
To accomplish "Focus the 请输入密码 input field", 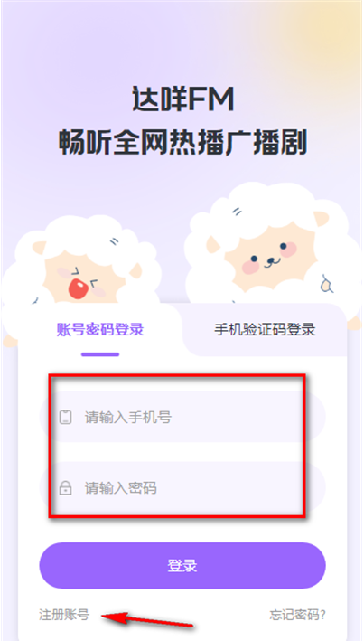I will [x=182, y=487].
